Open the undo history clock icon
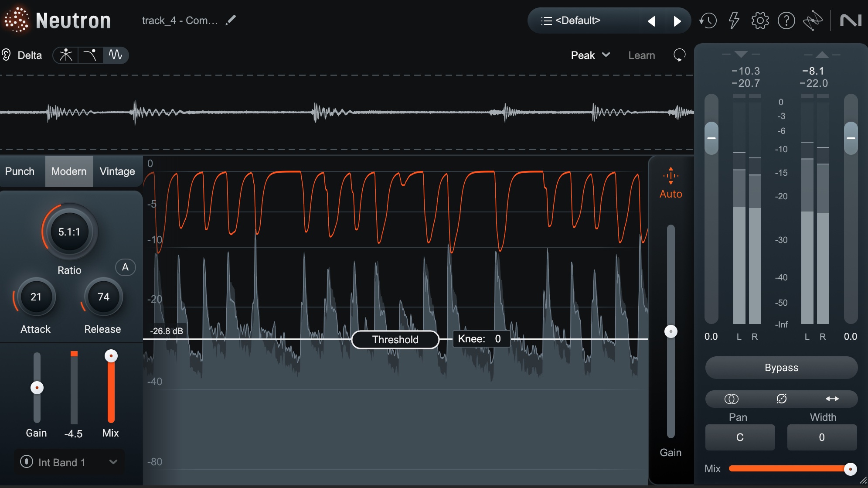Viewport: 868px width, 488px height. (x=708, y=20)
